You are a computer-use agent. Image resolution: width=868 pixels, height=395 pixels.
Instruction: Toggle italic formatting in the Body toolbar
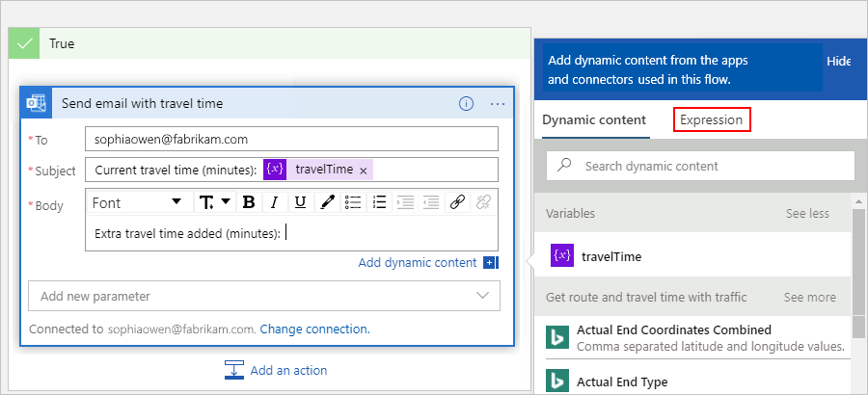coord(274,203)
